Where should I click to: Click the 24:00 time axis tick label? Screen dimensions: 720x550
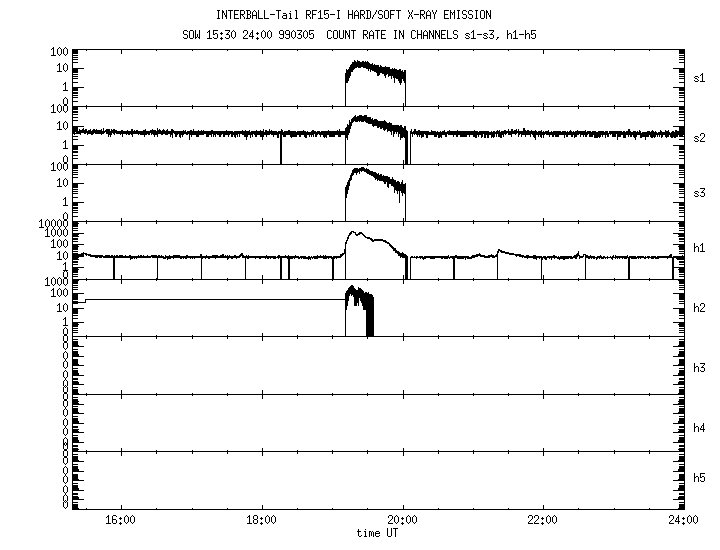683,521
